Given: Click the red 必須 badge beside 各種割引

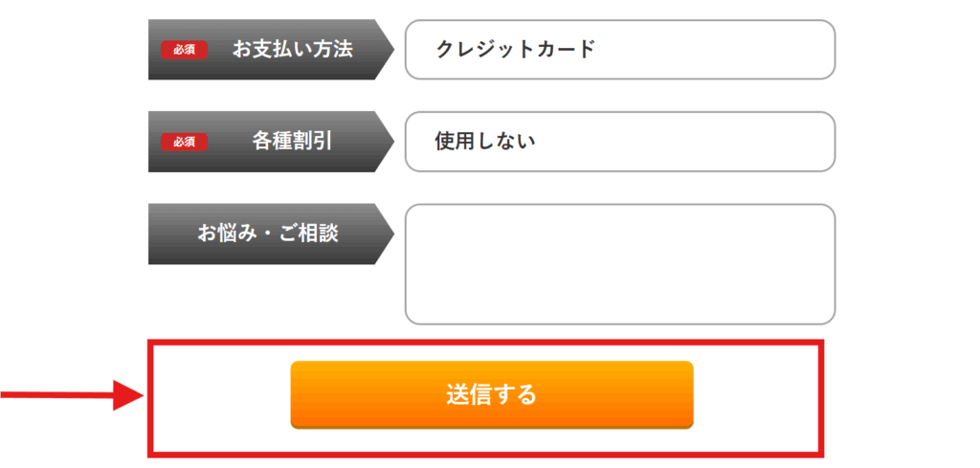Looking at the screenshot, I should [x=184, y=142].
